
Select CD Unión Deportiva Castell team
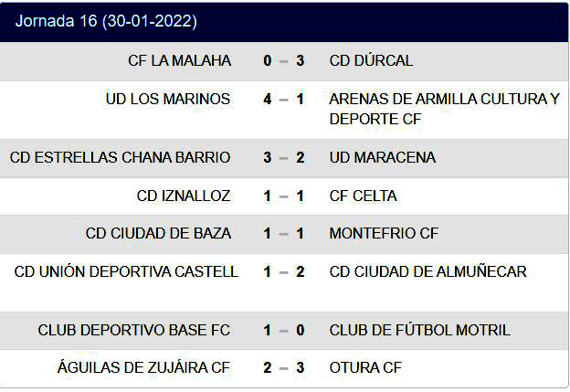tap(127, 271)
